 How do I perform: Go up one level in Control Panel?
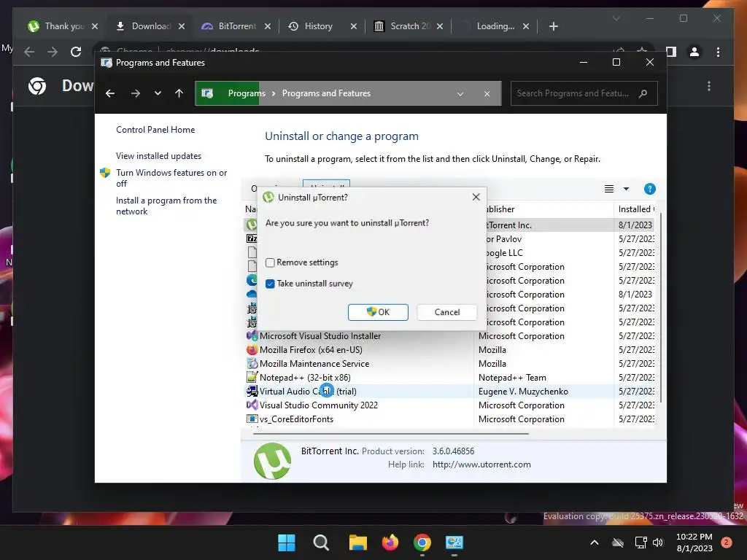point(179,93)
